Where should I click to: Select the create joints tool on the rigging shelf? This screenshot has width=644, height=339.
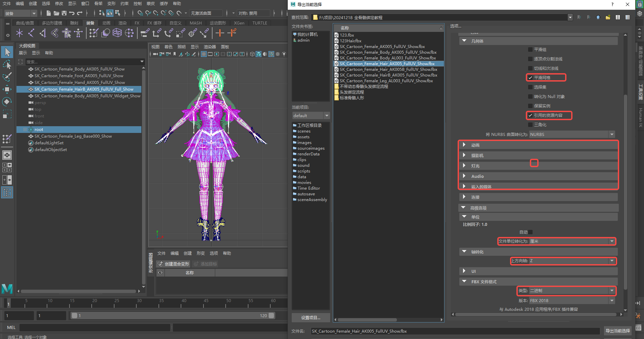[x=31, y=33]
